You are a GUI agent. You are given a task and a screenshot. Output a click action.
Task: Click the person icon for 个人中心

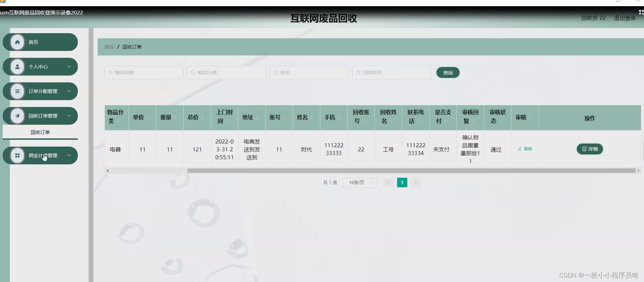[17, 67]
